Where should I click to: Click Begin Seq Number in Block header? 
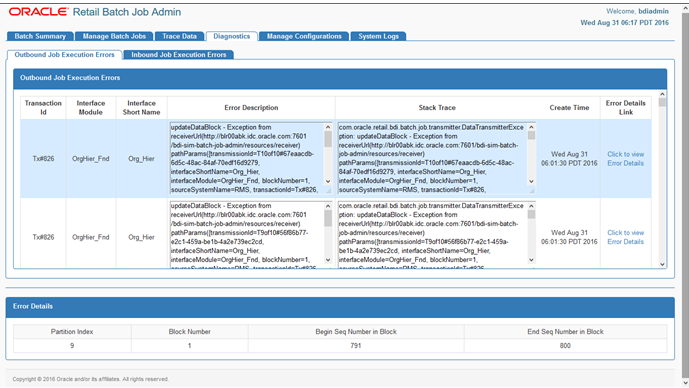point(356,332)
